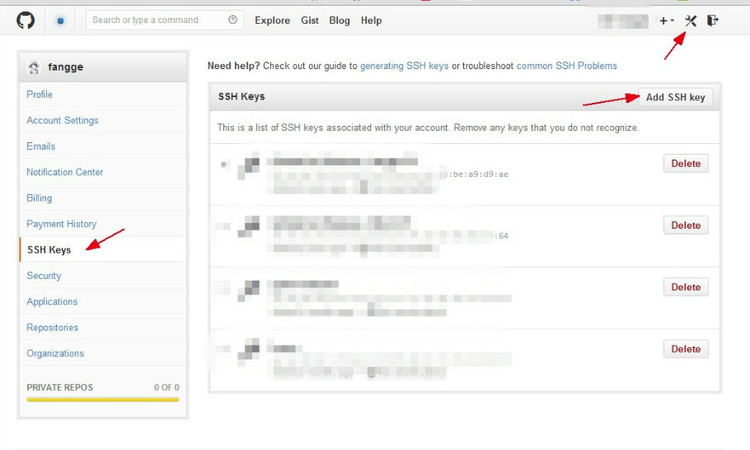Image resolution: width=750 pixels, height=450 pixels.
Task: Click the private repos usage bar
Action: pyautogui.click(x=103, y=399)
